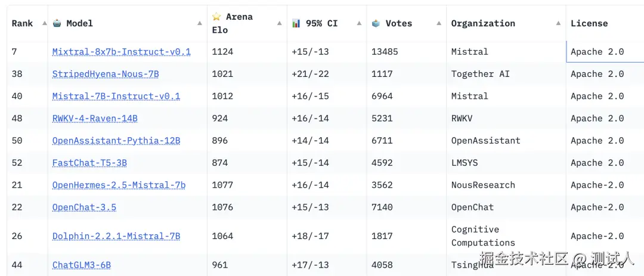The image size is (644, 276).
Task: Open Dolphin-2.2.1-Mistral-7B model link
Action: (x=116, y=236)
